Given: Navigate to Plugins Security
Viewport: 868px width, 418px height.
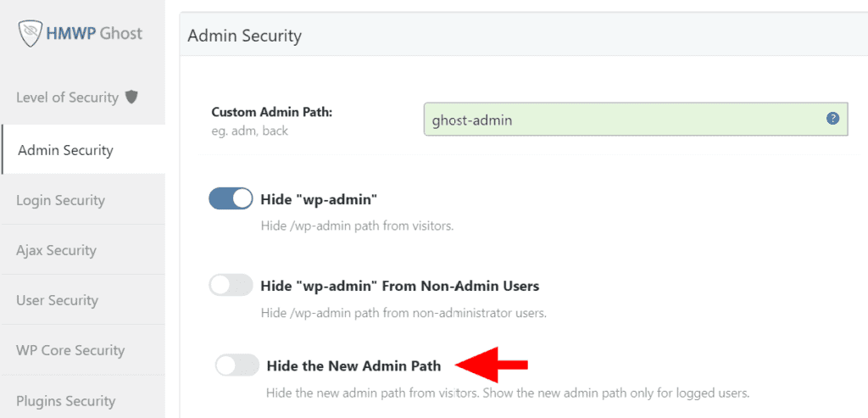Looking at the screenshot, I should (x=65, y=401).
